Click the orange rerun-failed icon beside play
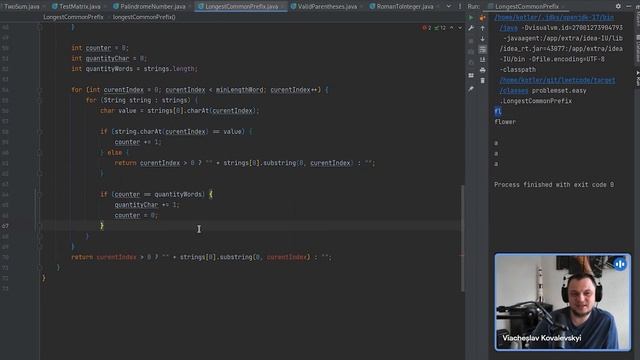Viewport: 640px width, 360px height. [482, 18]
